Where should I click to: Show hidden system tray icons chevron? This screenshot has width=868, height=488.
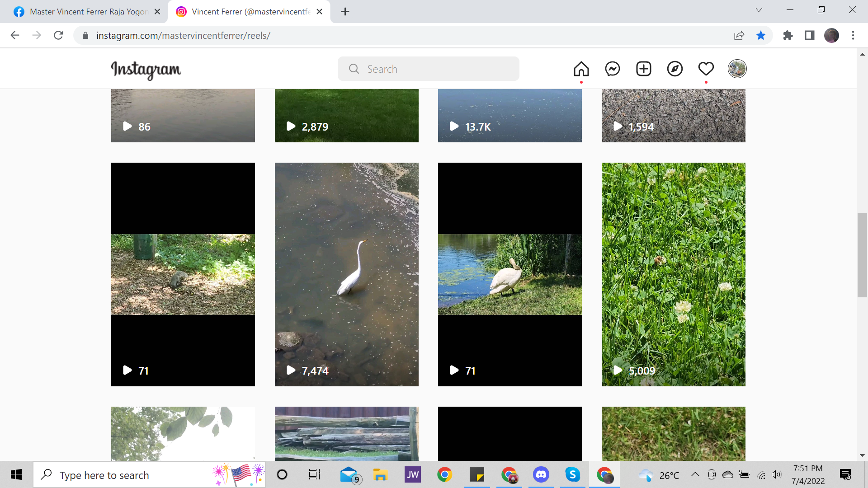695,474
